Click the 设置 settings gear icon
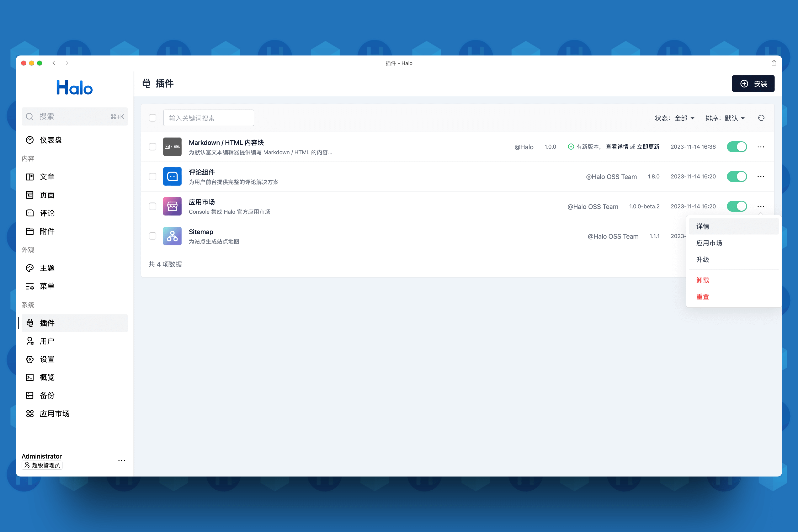The image size is (798, 532). pos(30,359)
